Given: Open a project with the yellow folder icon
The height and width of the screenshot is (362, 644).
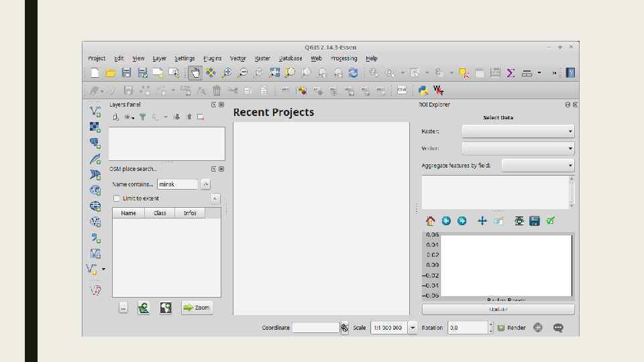Looking at the screenshot, I should coord(111,73).
